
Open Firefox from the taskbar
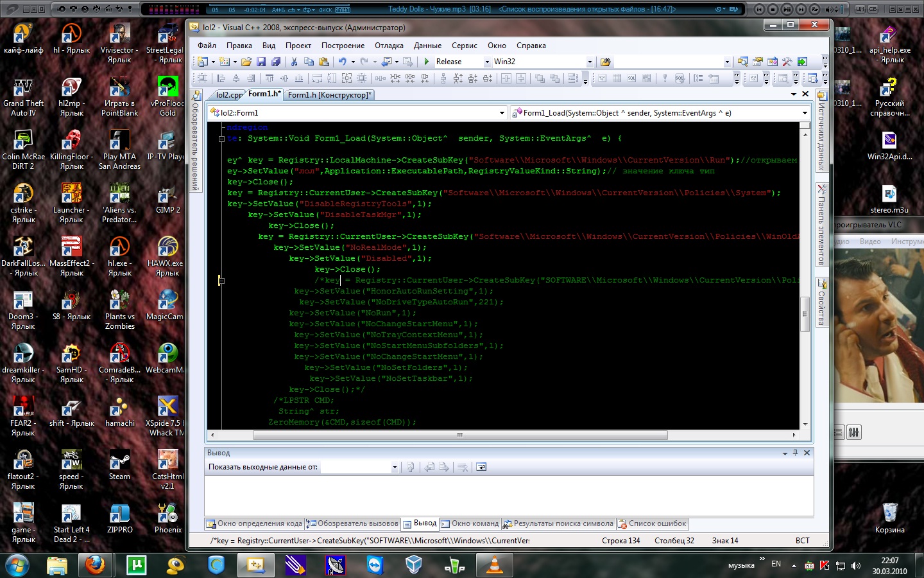[x=96, y=565]
